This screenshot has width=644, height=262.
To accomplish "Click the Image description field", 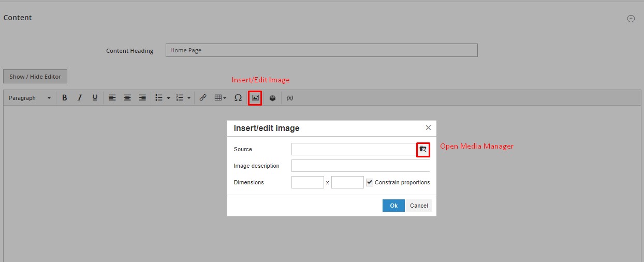I will [x=361, y=166].
